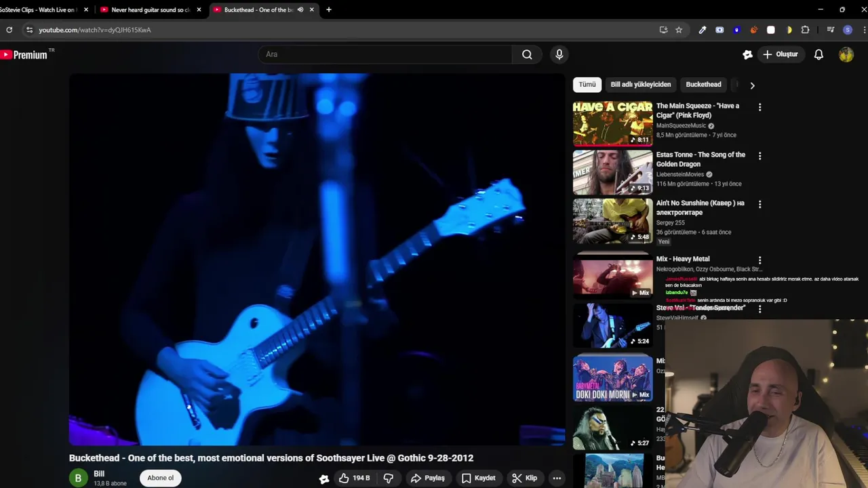Screen dimensions: 868x488
Task: Click the Oluştur create button
Action: pyautogui.click(x=781, y=54)
